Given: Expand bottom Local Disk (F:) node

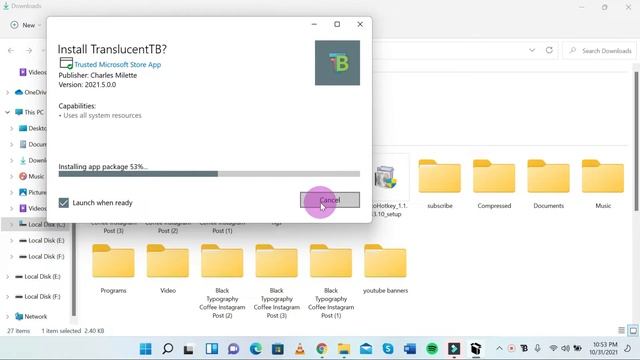Looking at the screenshot, I should [7, 297].
